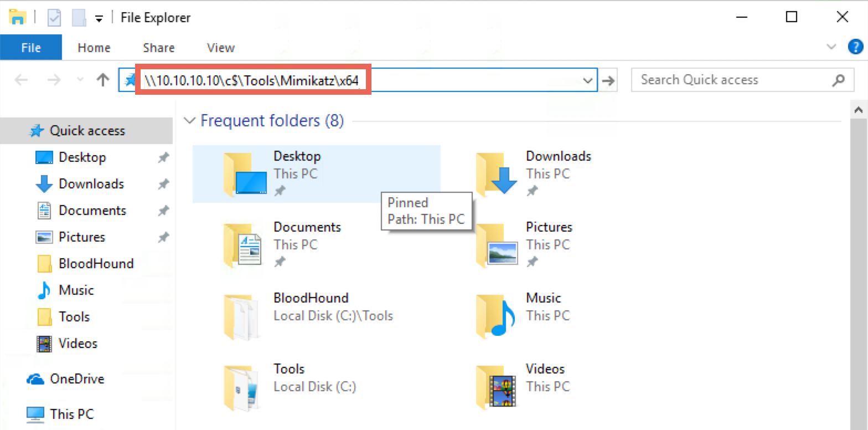This screenshot has height=430, width=868.
Task: Collapse the Frequent folders group
Action: [190, 120]
